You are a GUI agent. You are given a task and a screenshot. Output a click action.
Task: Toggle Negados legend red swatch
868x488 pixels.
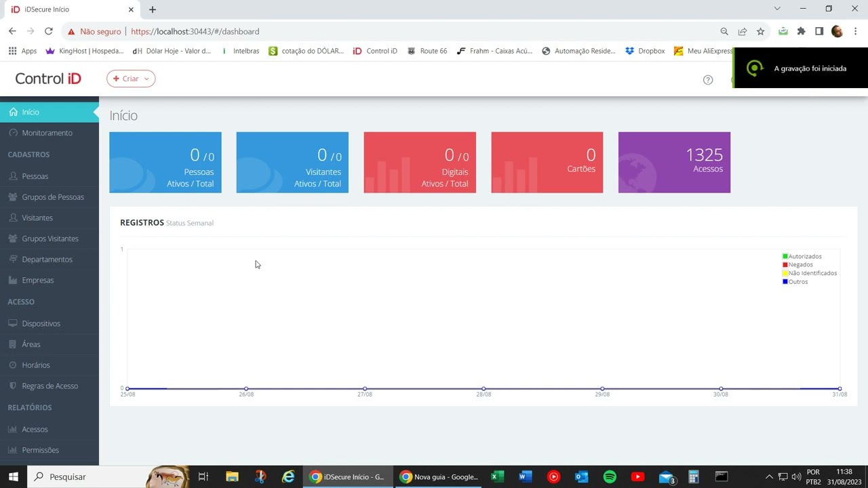pos(785,264)
